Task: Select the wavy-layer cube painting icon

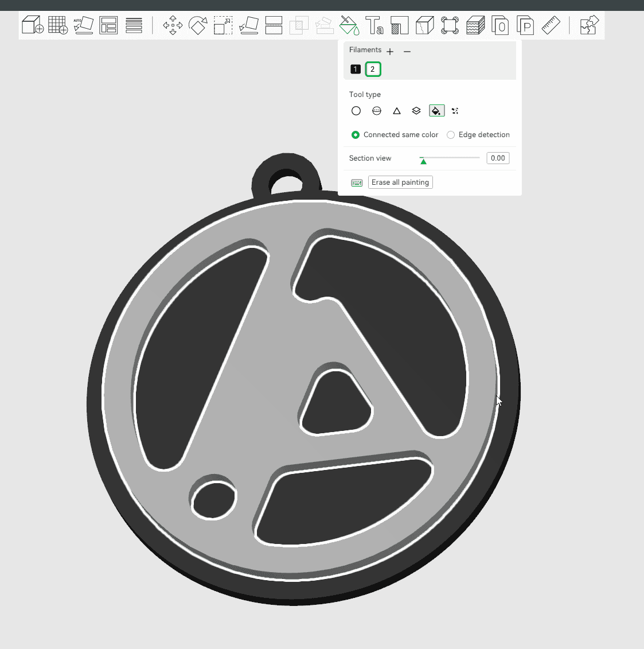Action: [475, 25]
